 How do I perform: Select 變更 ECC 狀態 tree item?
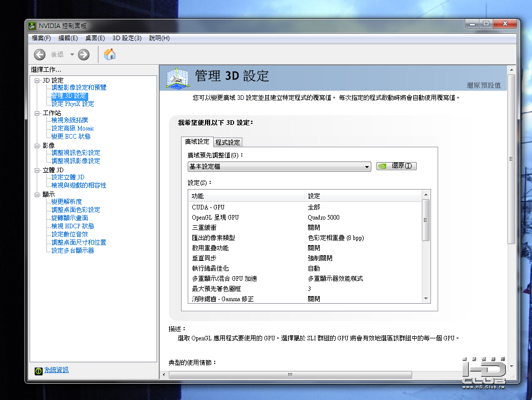[71, 137]
